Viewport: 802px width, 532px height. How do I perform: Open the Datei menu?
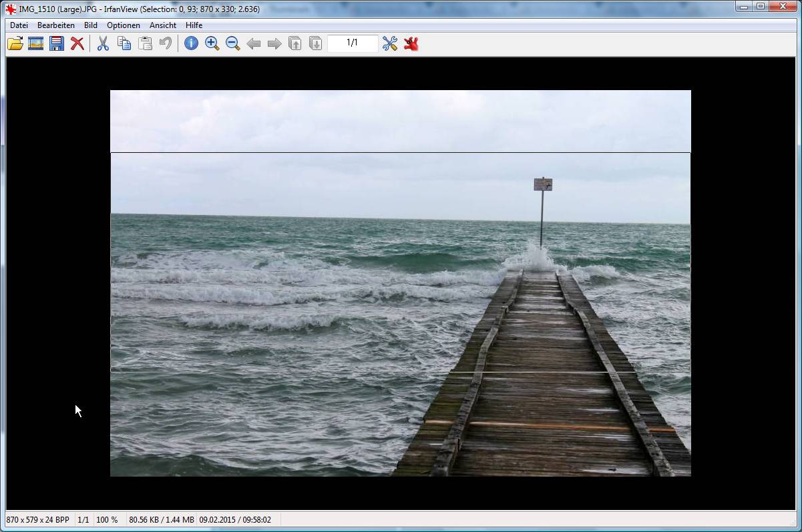(19, 25)
